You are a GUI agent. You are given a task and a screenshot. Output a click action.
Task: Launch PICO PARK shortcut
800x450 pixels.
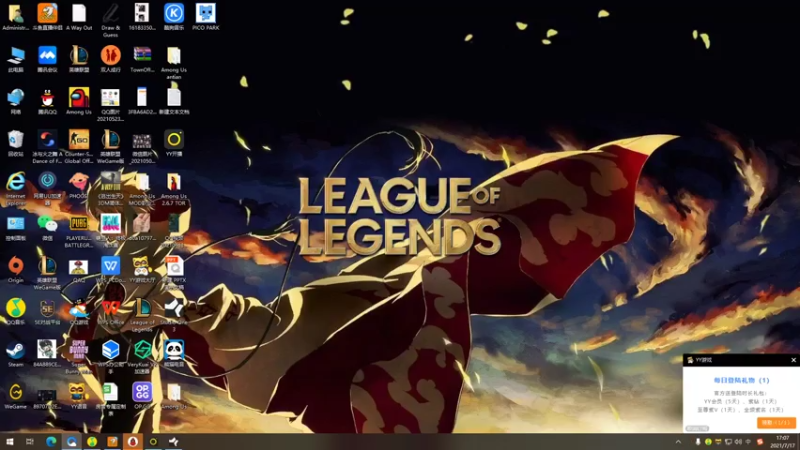(205, 14)
